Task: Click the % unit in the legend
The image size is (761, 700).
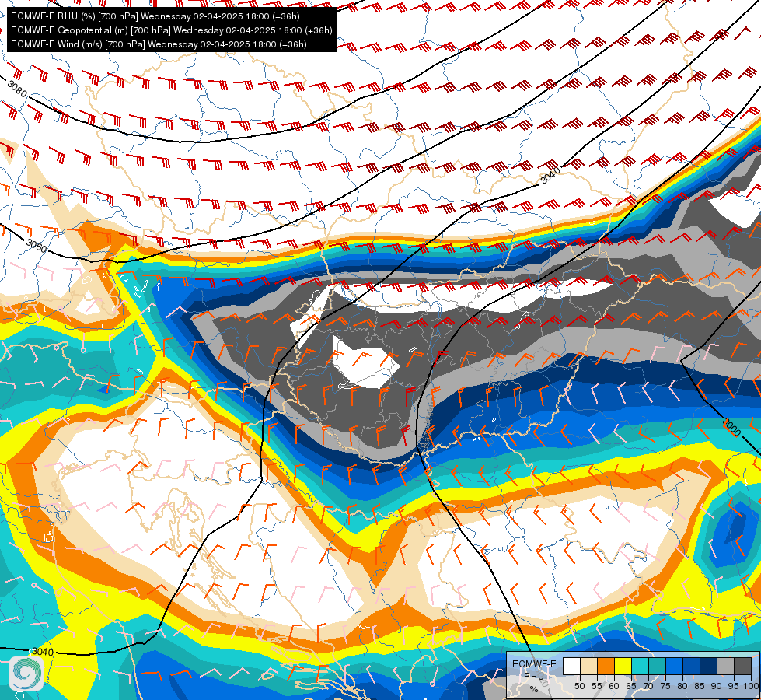Action: click(534, 689)
